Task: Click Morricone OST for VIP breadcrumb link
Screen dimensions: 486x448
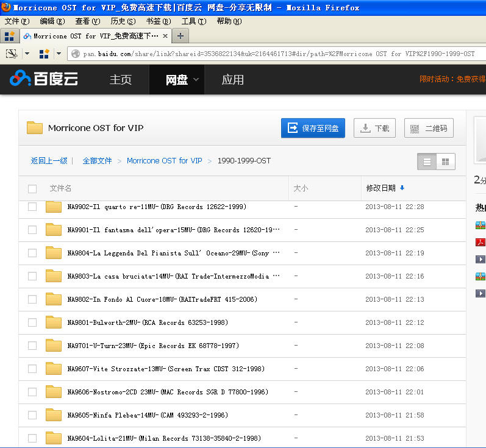Action: coord(164,161)
